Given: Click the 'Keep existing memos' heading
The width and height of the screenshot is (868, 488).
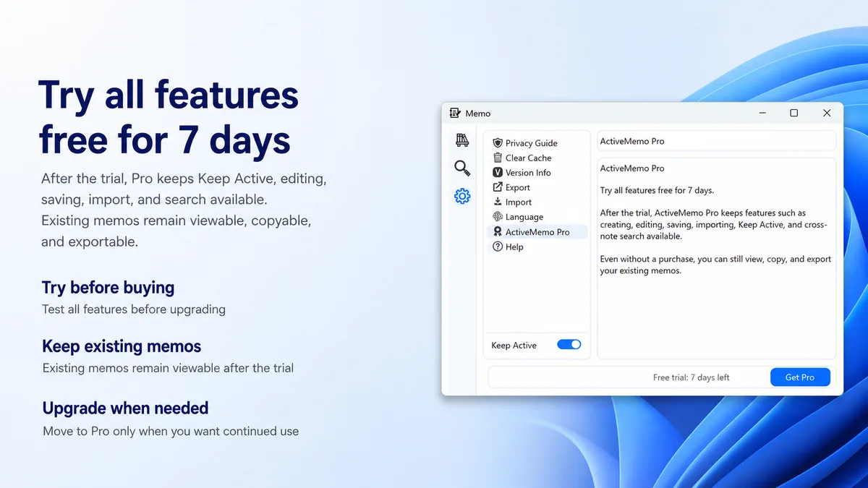Looking at the screenshot, I should [x=122, y=346].
